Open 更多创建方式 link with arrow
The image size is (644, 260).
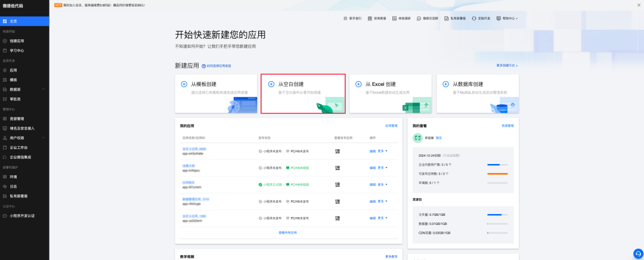[507, 66]
